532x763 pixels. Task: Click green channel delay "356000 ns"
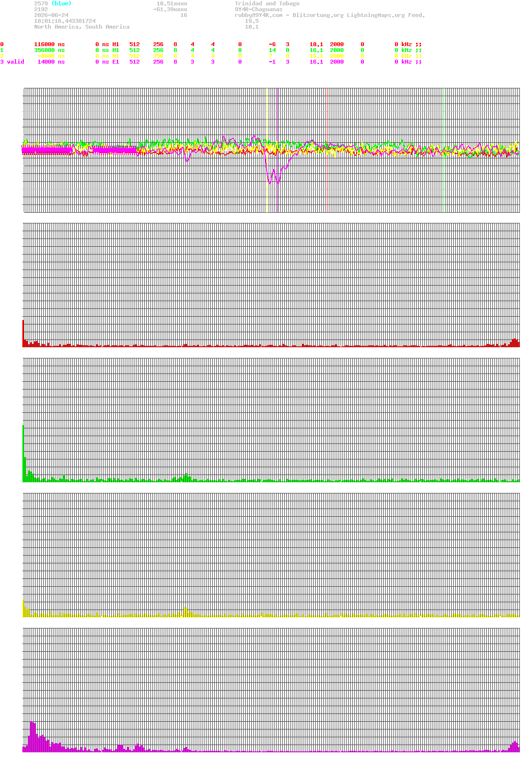click(49, 50)
